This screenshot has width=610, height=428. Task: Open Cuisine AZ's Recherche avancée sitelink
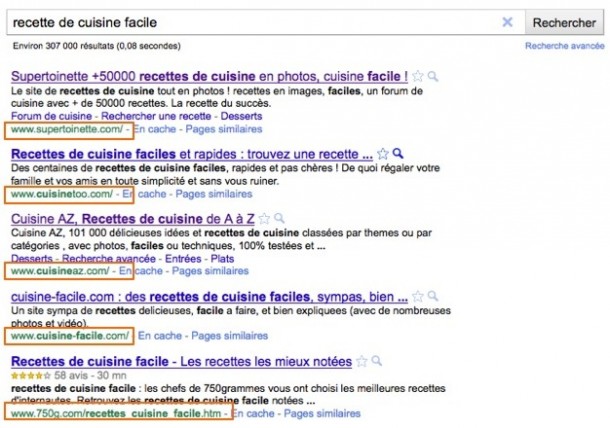(109, 259)
